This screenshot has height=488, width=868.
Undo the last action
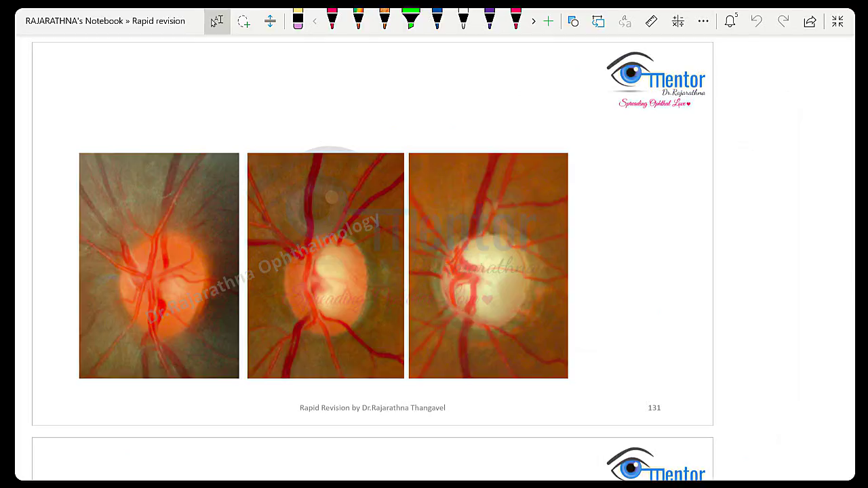coord(756,22)
